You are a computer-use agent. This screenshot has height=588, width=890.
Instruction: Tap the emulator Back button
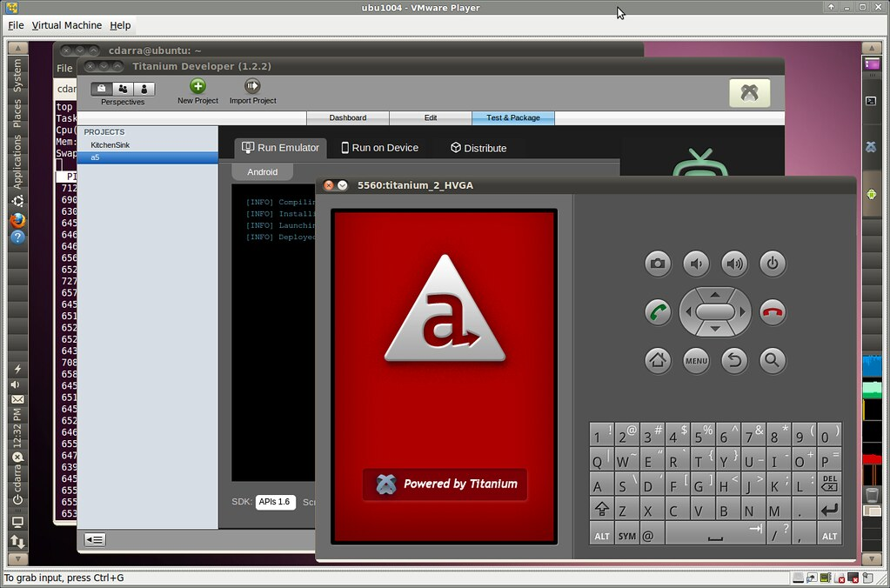(x=734, y=360)
